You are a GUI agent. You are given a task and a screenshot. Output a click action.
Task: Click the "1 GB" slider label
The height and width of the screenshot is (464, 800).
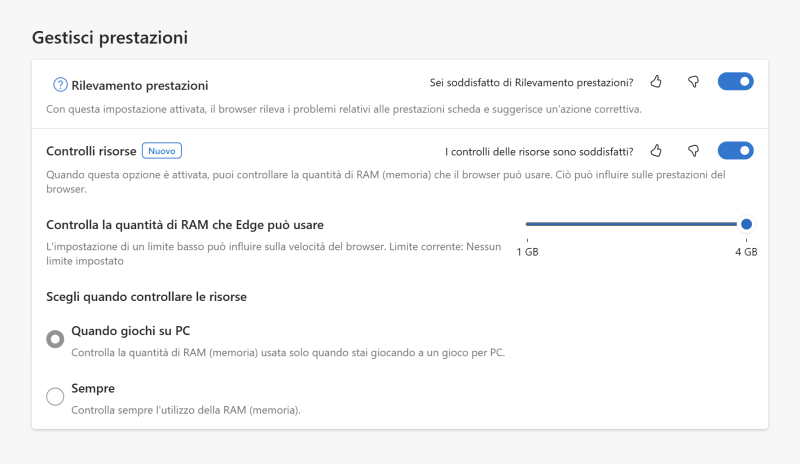click(x=528, y=252)
